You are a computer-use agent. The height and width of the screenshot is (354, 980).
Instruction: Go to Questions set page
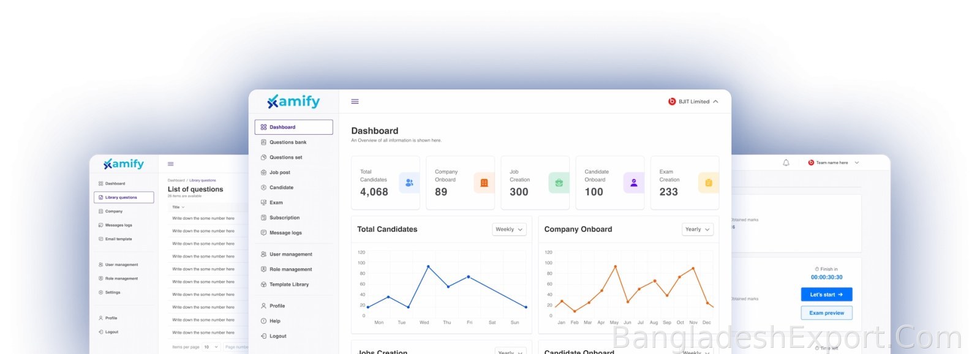click(x=285, y=157)
